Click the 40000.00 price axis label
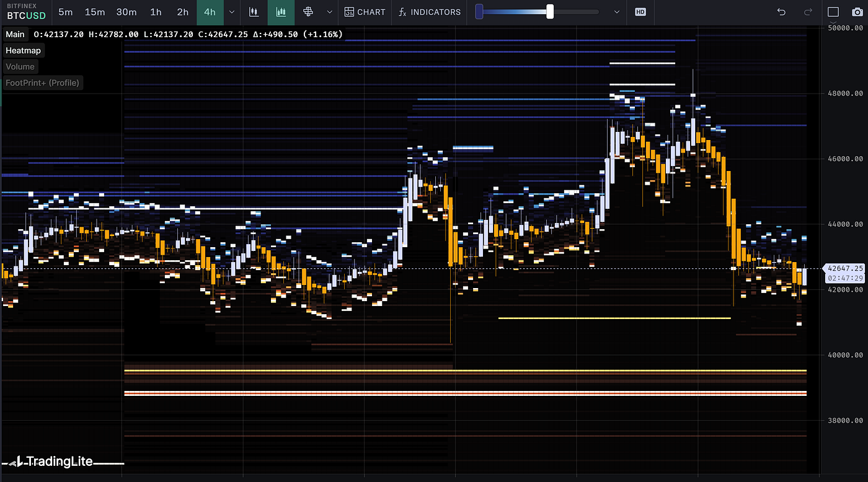 click(846, 355)
